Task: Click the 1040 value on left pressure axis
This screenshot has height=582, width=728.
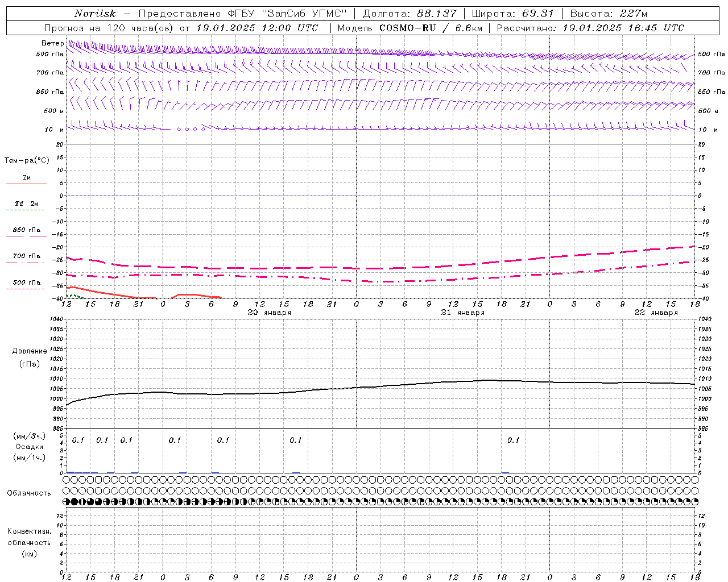Action: coord(56,319)
